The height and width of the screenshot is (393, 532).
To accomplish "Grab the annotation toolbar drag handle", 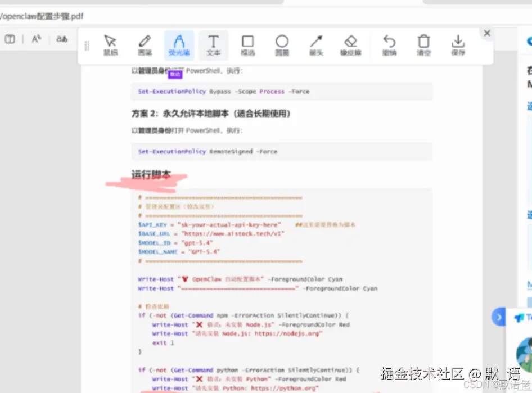I will click(87, 46).
